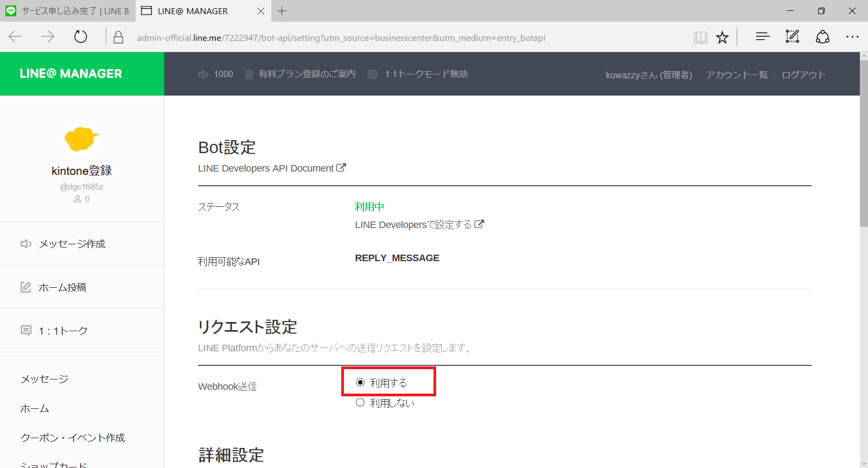Go back to the previous page
This screenshot has width=868, height=468.
15,37
